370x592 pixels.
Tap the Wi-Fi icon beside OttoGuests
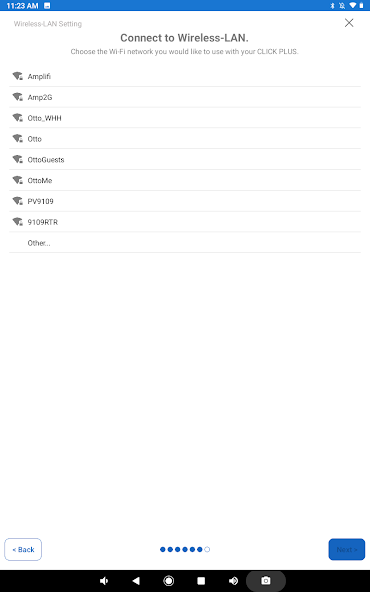(x=17, y=159)
